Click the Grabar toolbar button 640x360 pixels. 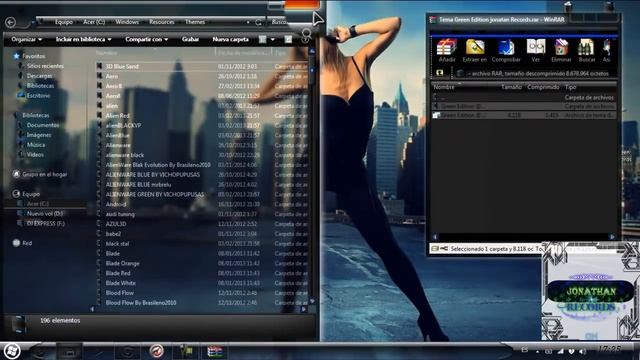pyautogui.click(x=190, y=39)
